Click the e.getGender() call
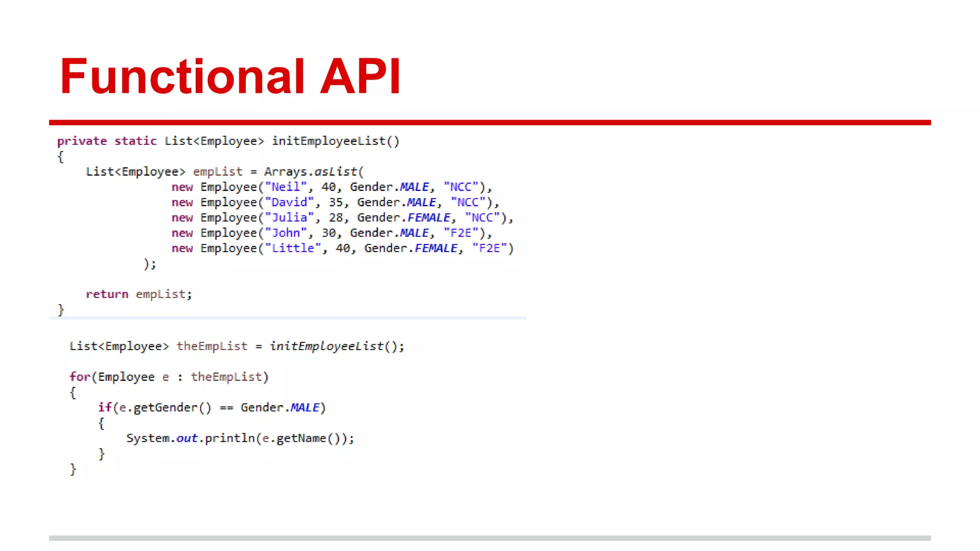Viewport: 980px width, 551px height. [165, 408]
